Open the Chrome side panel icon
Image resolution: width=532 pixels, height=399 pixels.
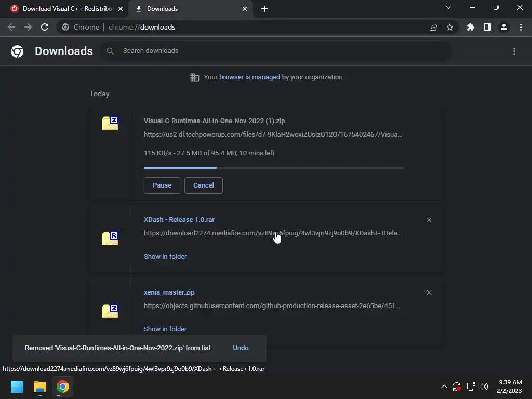click(x=487, y=27)
